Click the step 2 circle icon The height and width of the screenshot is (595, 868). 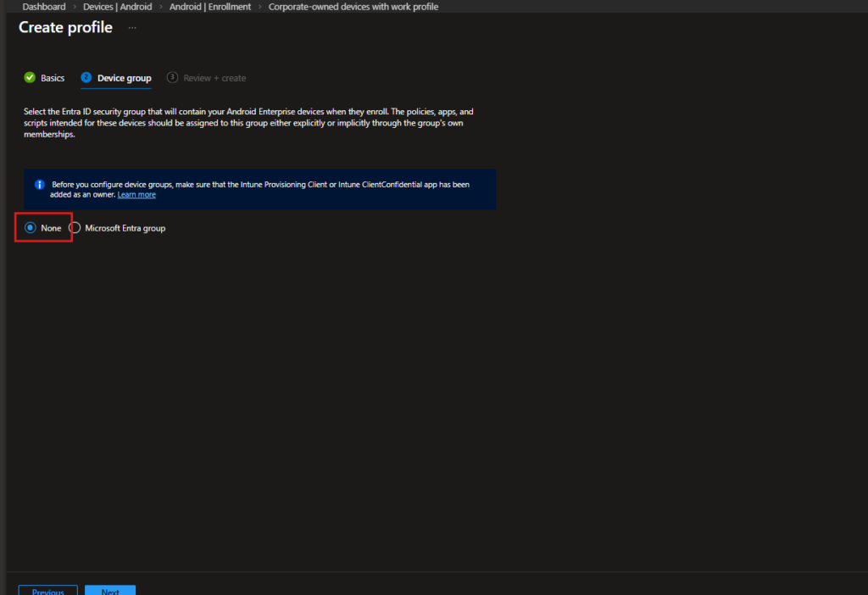pos(86,78)
